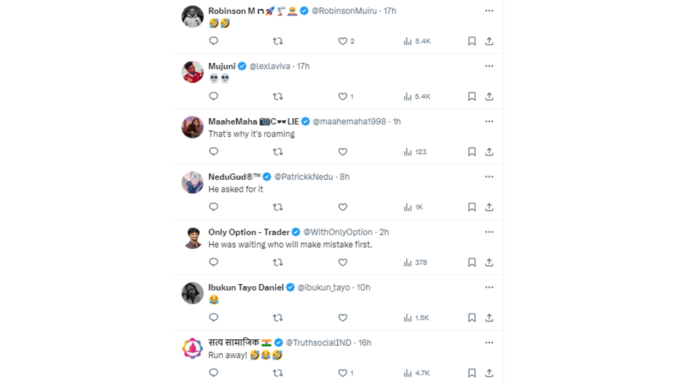Open NeduGud display name profile
The width and height of the screenshot is (680, 383).
point(234,177)
